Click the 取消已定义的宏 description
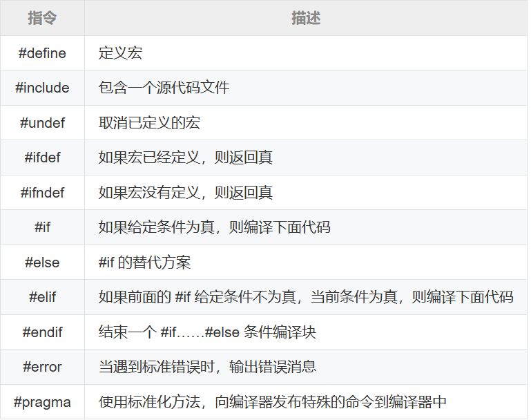531x420 pixels. [149, 123]
